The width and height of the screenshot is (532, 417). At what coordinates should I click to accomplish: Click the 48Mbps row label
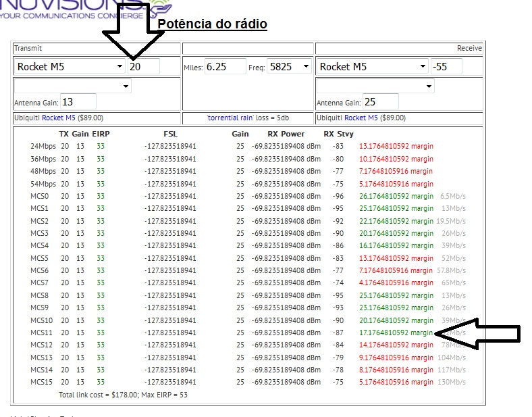[43, 171]
